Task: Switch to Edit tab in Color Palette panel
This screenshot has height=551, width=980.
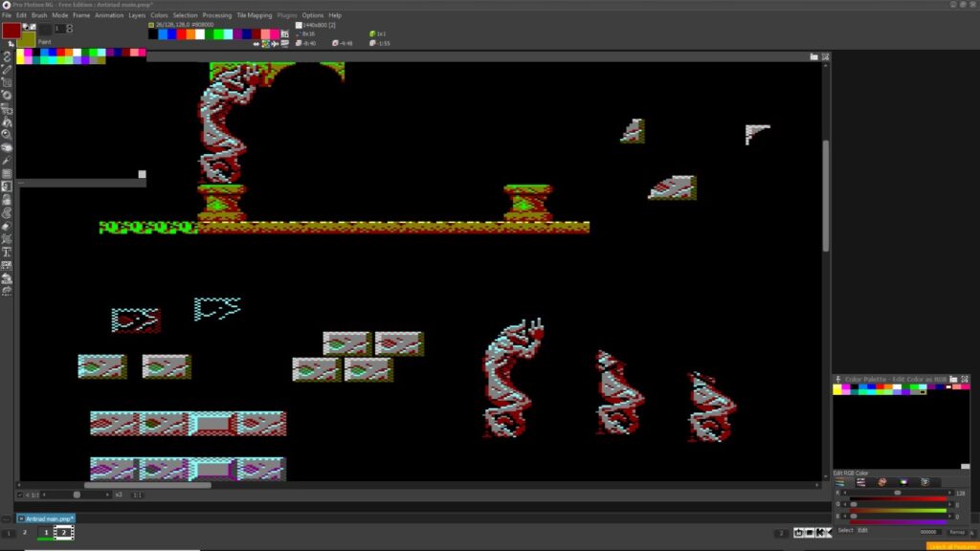Action: tap(862, 530)
